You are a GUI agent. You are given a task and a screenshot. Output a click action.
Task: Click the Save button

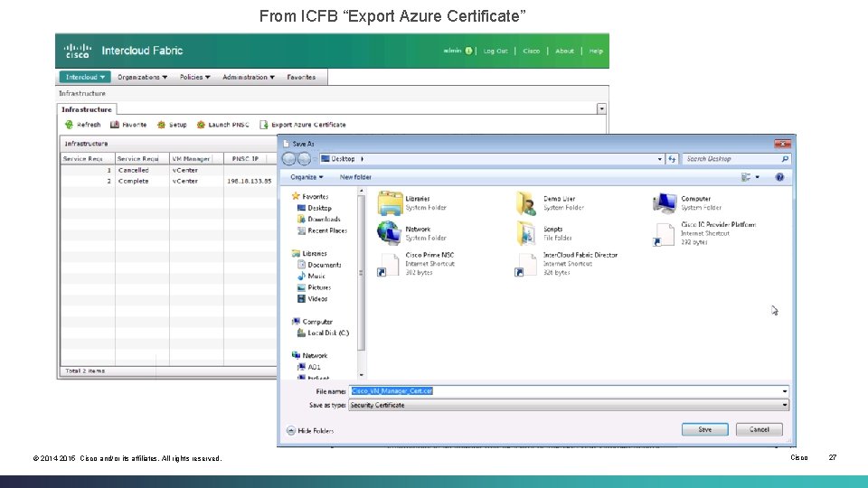point(704,429)
